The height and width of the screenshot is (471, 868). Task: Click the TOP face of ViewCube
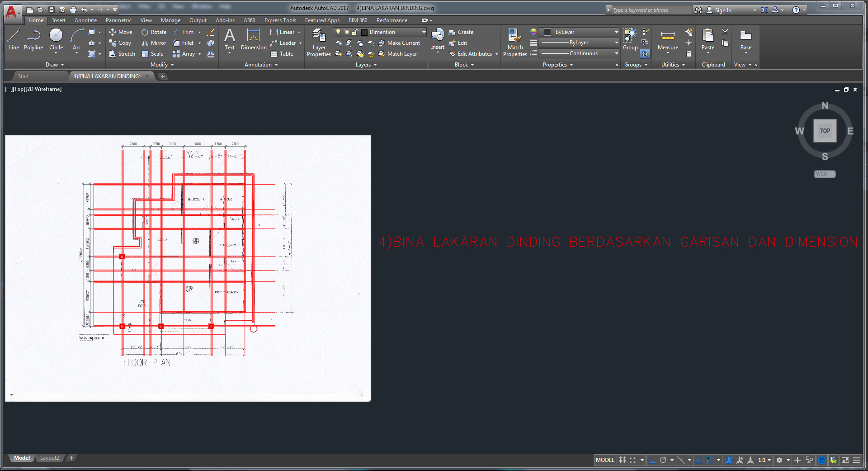coord(825,131)
